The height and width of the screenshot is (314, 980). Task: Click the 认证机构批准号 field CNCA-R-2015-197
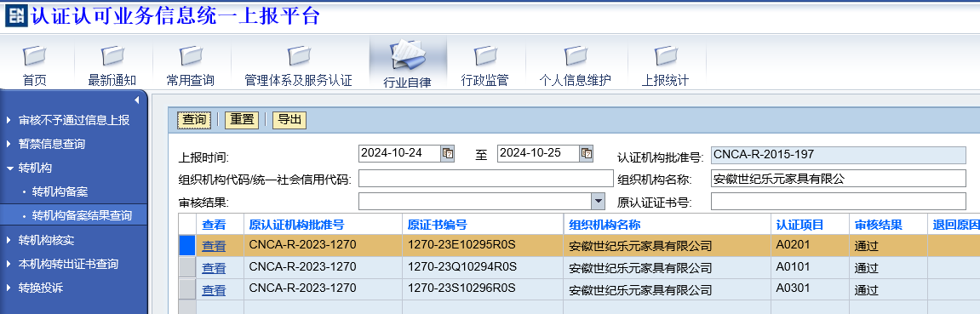(838, 155)
